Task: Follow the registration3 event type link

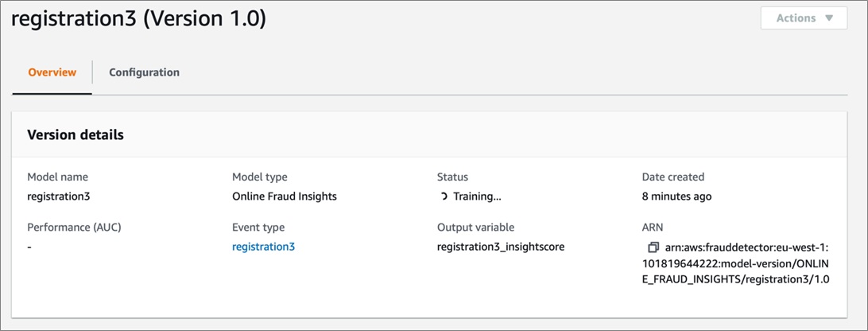Action: tap(264, 247)
